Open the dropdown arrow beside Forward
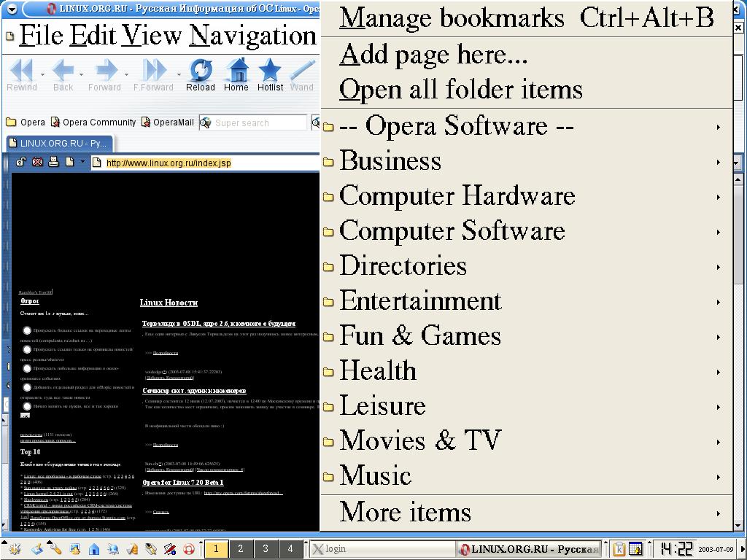 pyautogui.click(x=126, y=74)
